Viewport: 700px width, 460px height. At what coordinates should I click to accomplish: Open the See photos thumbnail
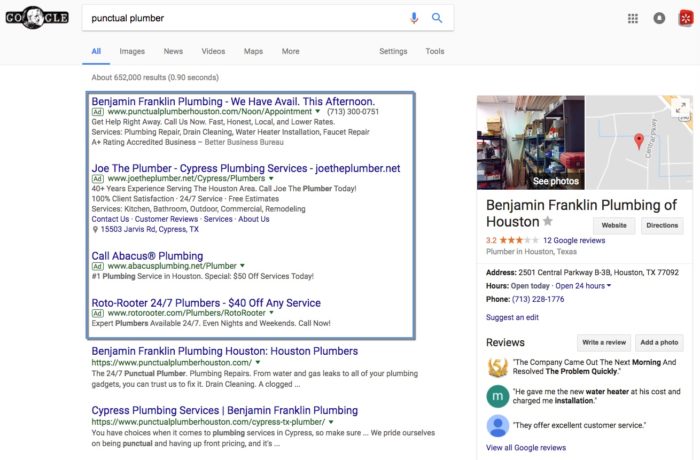click(x=530, y=142)
